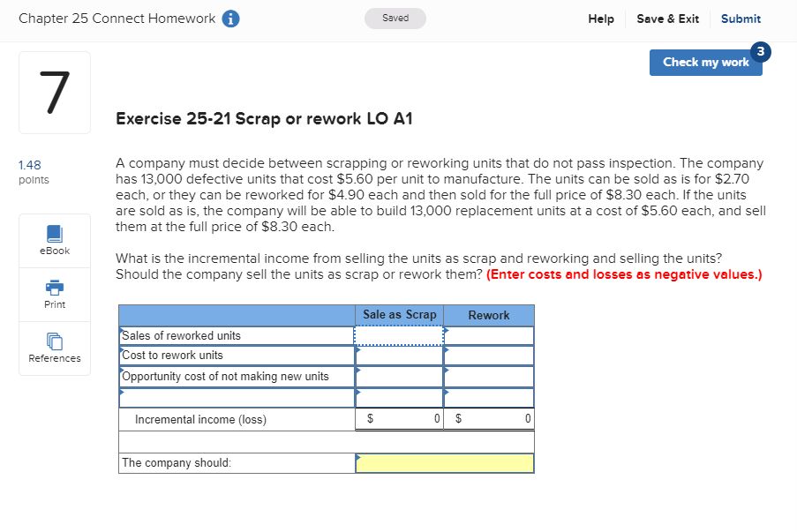Image resolution: width=797 pixels, height=532 pixels.
Task: Submit the homework
Action: [x=741, y=19]
